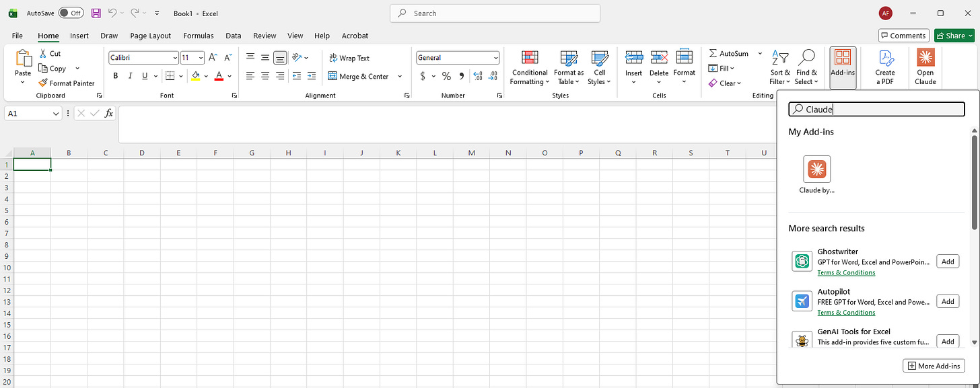The height and width of the screenshot is (388, 980).
Task: Toggle the AutoSave switch
Action: click(x=71, y=13)
